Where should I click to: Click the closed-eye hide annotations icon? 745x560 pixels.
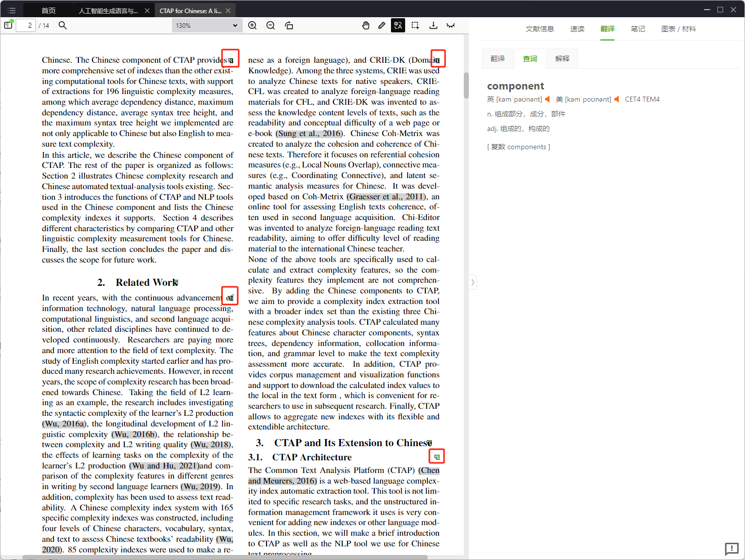pos(451,25)
